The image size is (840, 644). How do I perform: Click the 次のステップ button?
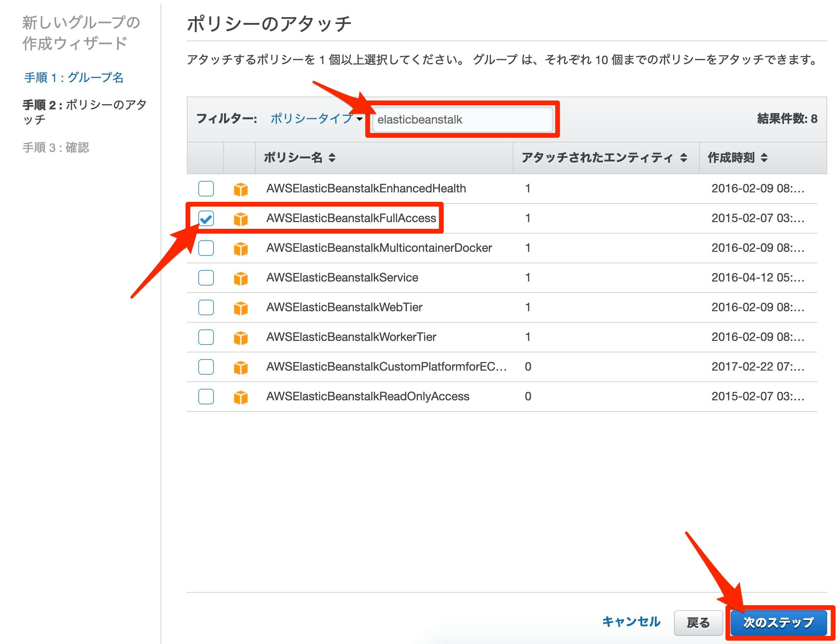click(778, 622)
